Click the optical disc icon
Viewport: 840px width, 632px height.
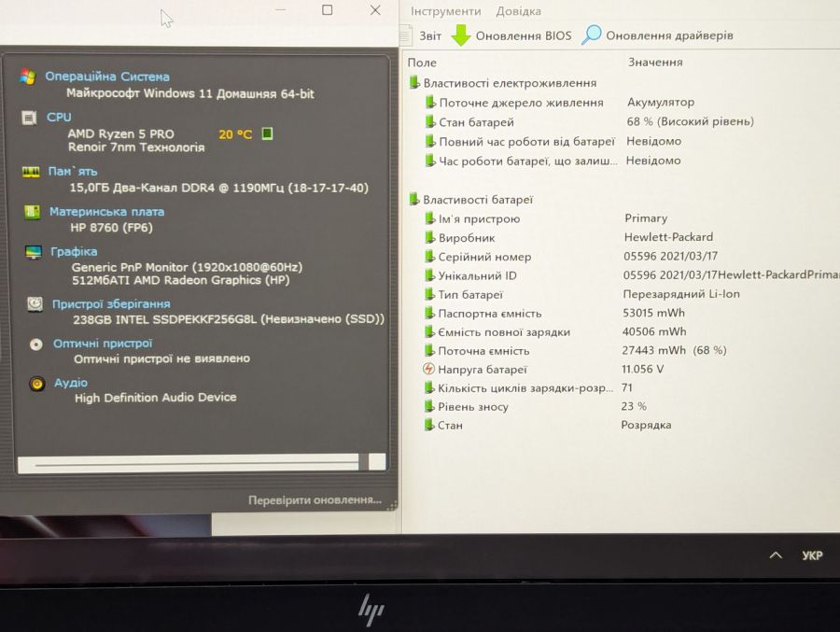(x=35, y=344)
